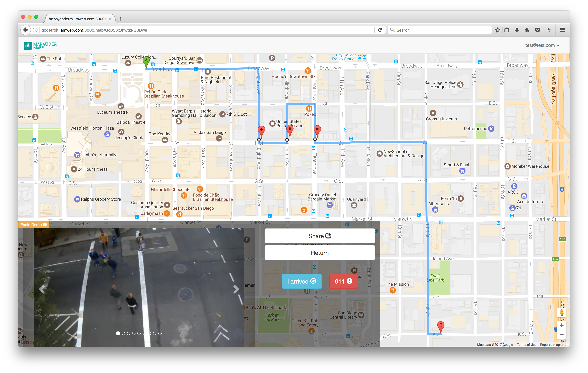
Task: Select the second carousel indicator dot
Action: tap(123, 333)
